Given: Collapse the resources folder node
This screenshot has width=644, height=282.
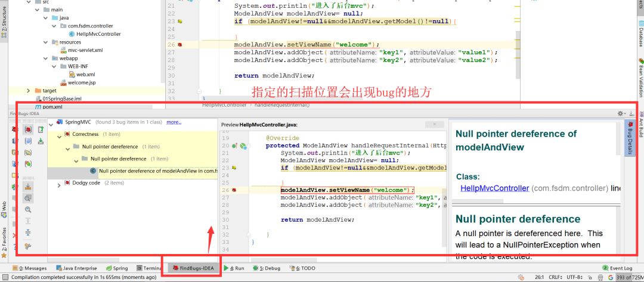Looking at the screenshot, I should click(x=45, y=42).
